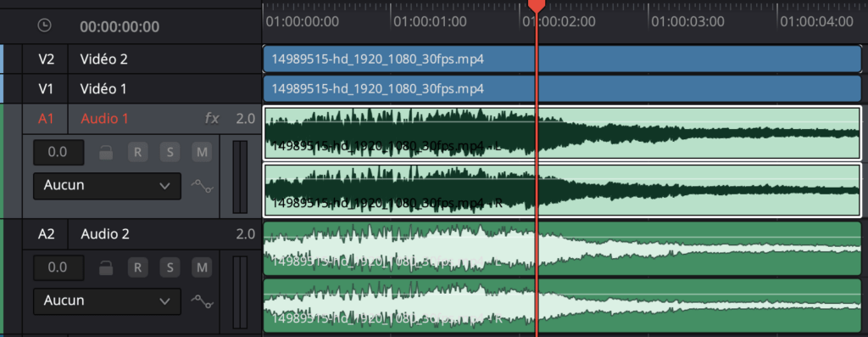Click the Audio 1 level meter
Image resolution: width=868 pixels, height=337 pixels.
click(240, 177)
